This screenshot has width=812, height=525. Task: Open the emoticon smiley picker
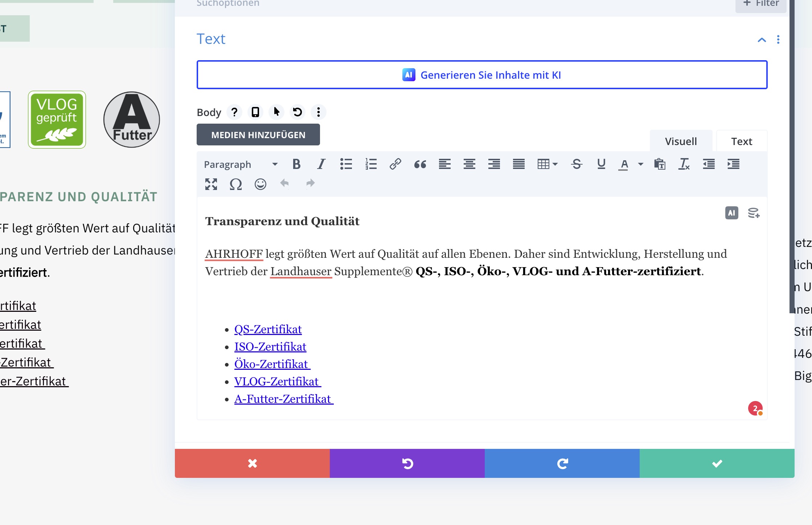260,184
